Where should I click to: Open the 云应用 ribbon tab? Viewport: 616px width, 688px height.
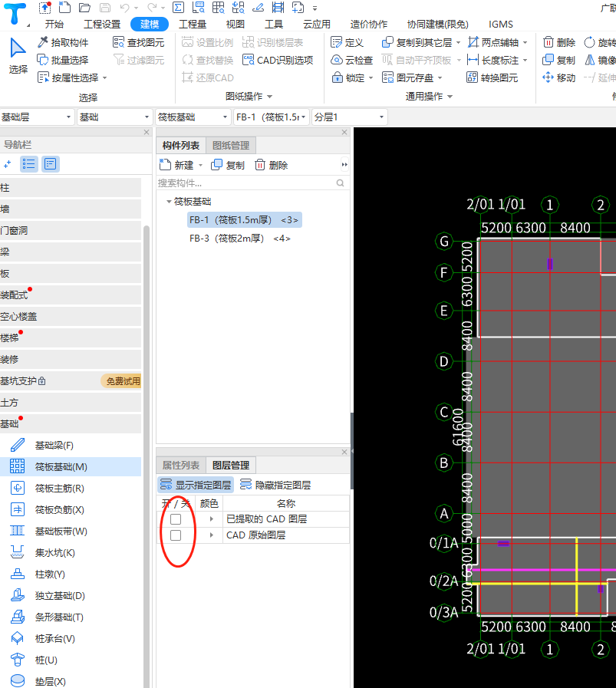[x=317, y=24]
